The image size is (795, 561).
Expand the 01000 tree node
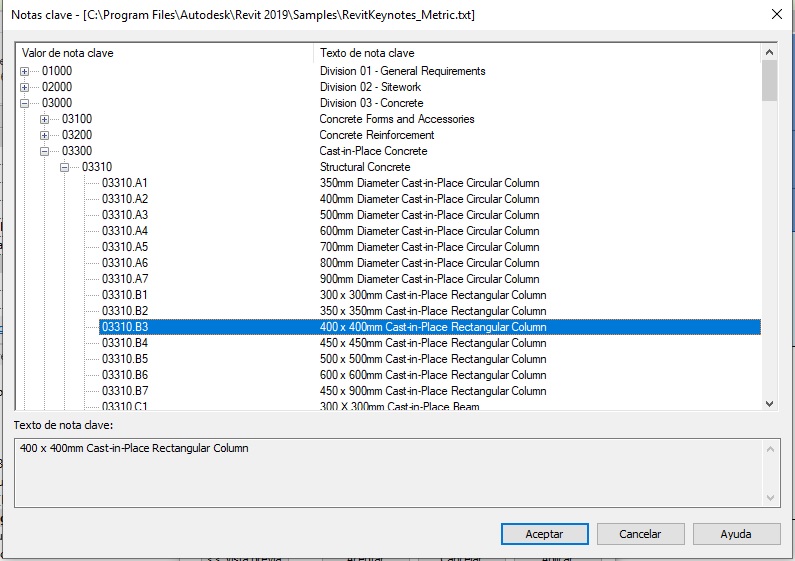pyautogui.click(x=25, y=71)
